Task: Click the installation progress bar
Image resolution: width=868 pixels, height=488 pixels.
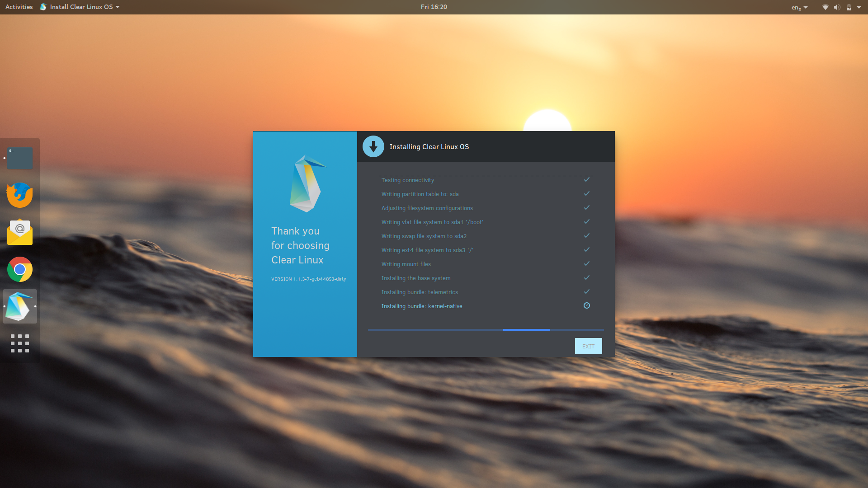Action: (x=486, y=330)
